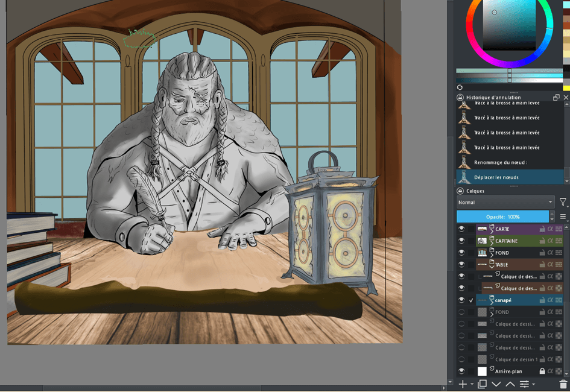The width and height of the screenshot is (570, 392).
Task: Move layer up with the up chevron
Action: coord(510,384)
